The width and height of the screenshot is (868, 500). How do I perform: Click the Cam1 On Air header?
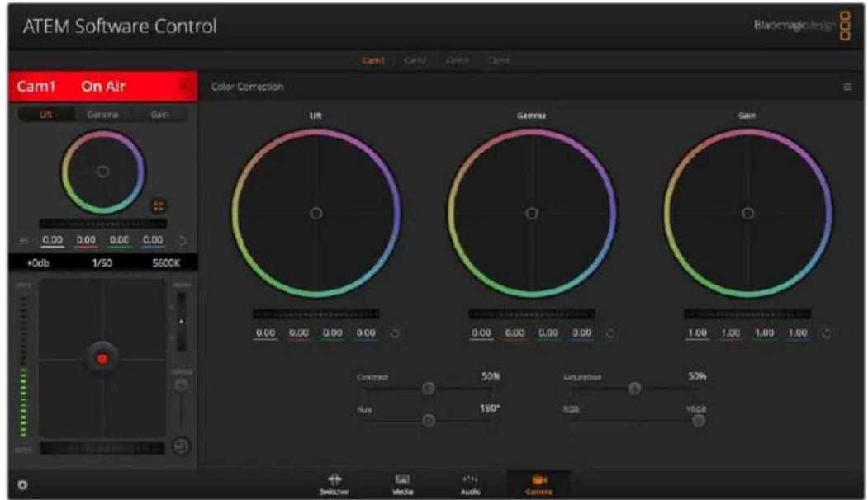point(102,87)
